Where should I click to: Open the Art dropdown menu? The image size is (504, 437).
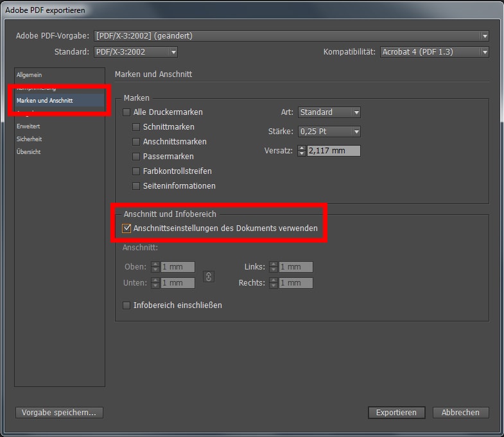coord(329,112)
